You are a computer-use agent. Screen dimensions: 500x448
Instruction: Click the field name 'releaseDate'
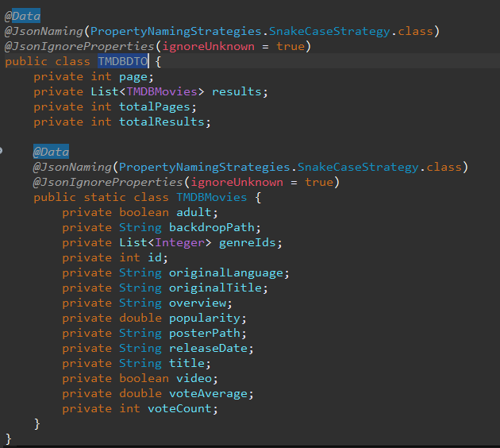click(x=208, y=348)
